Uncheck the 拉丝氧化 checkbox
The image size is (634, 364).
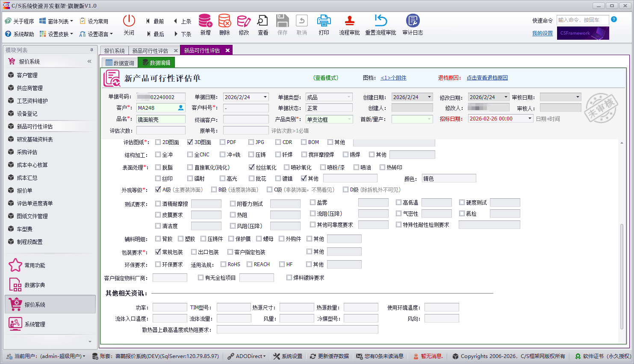251,167
